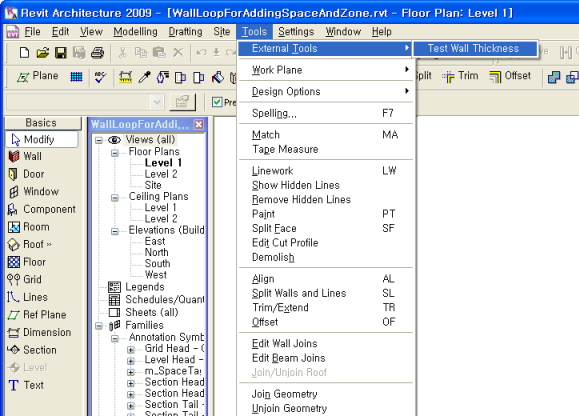Save project with the floppy disk icon
This screenshot has width=579, height=416.
(61, 53)
